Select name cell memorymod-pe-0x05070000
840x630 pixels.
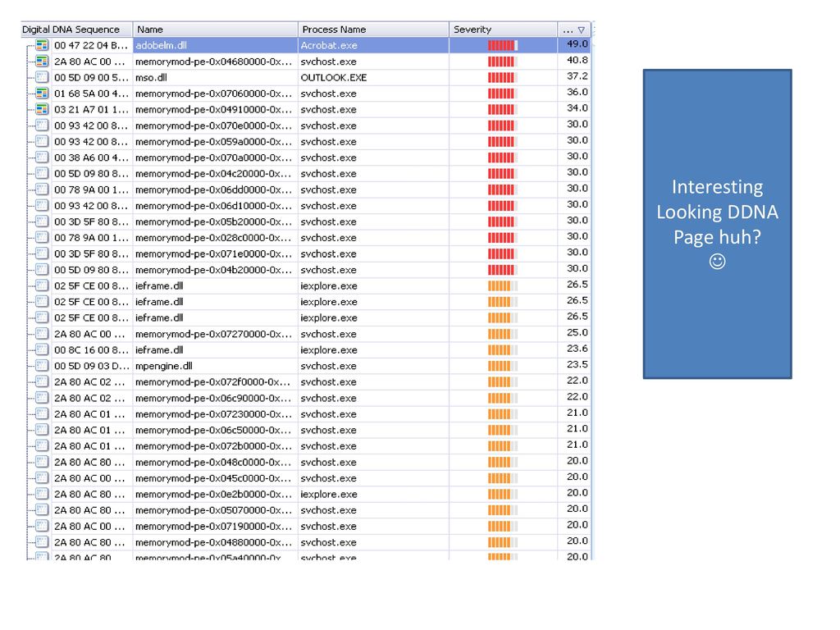(x=214, y=510)
